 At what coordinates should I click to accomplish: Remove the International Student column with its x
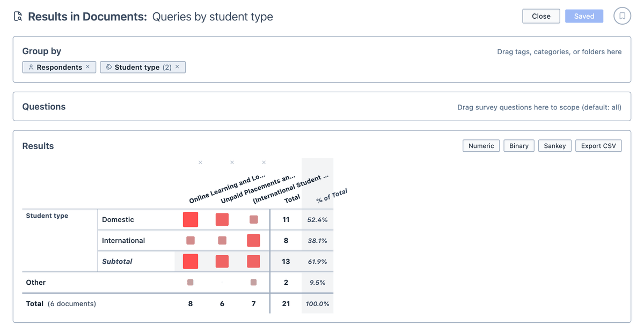264,162
